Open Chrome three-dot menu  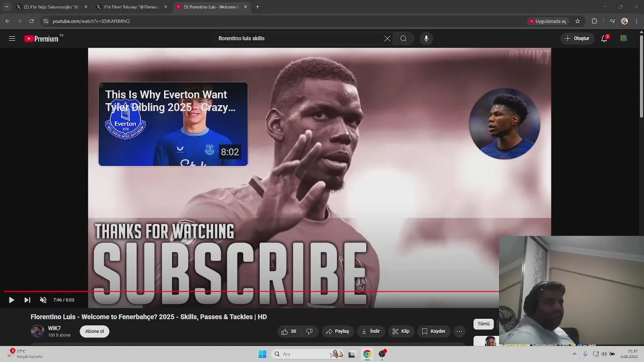coord(637,21)
